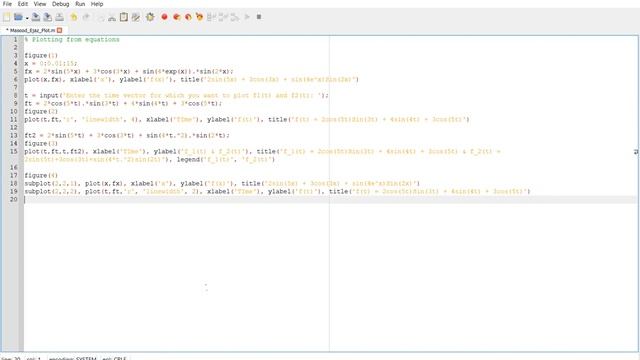640x360 pixels.
Task: Open the Debug menu
Action: tap(60, 4)
